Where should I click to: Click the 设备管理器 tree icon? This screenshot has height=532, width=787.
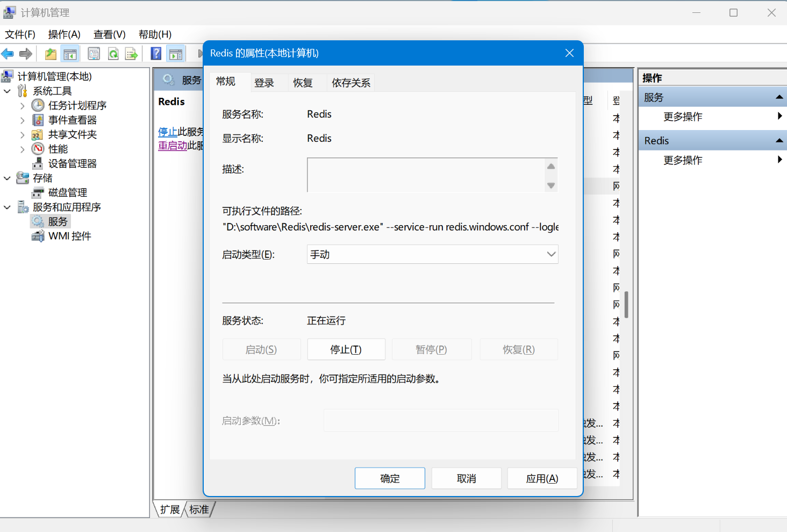(x=38, y=163)
